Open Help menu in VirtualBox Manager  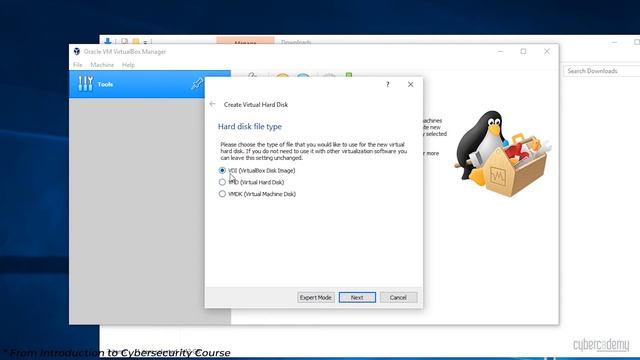coord(128,65)
